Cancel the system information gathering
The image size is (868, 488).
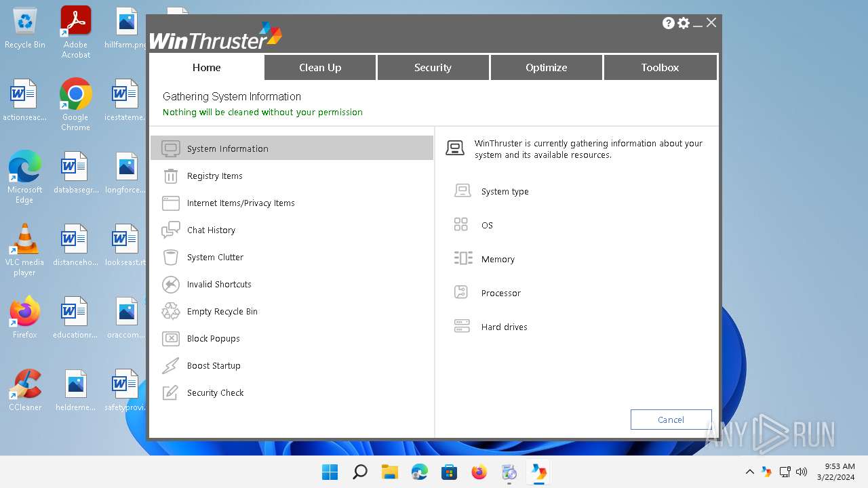coord(671,420)
